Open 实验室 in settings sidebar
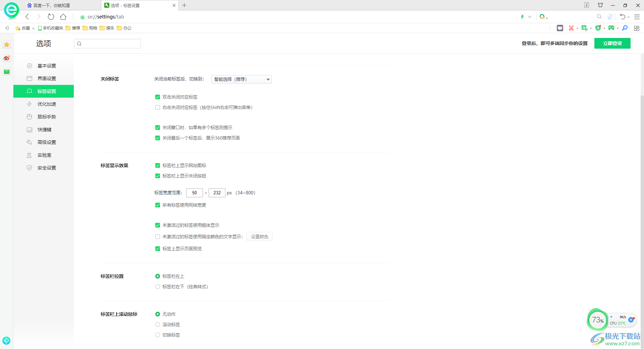 [x=44, y=155]
